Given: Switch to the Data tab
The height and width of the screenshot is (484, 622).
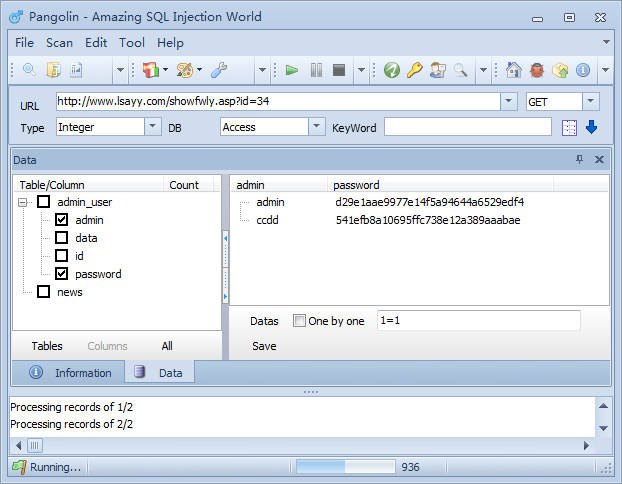Looking at the screenshot, I should (x=159, y=372).
